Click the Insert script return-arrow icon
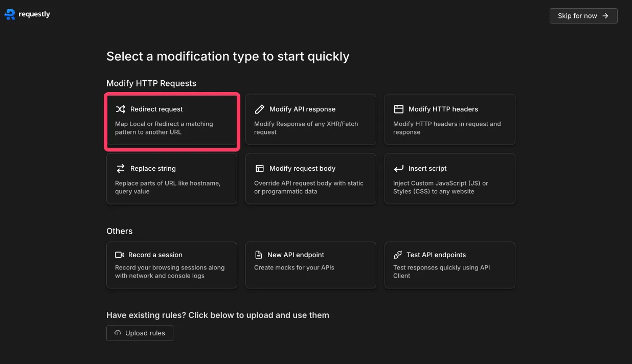Viewport: 632px width, 364px height. click(399, 168)
